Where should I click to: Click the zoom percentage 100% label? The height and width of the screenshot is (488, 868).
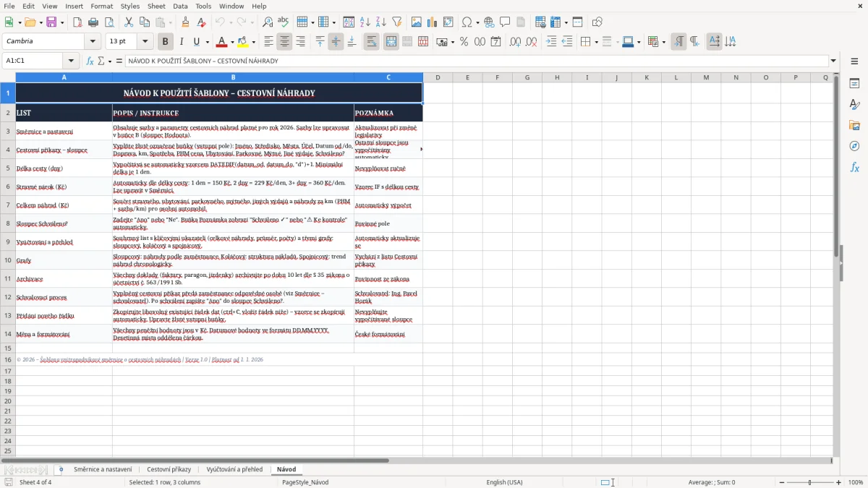tap(855, 482)
